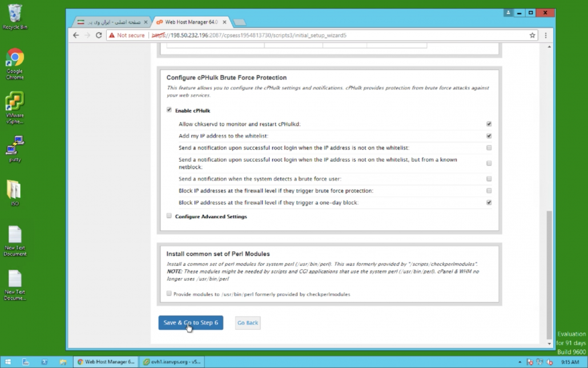Expand Configure Advanced Settings option
Screen dimensions: 588x368
(169, 217)
